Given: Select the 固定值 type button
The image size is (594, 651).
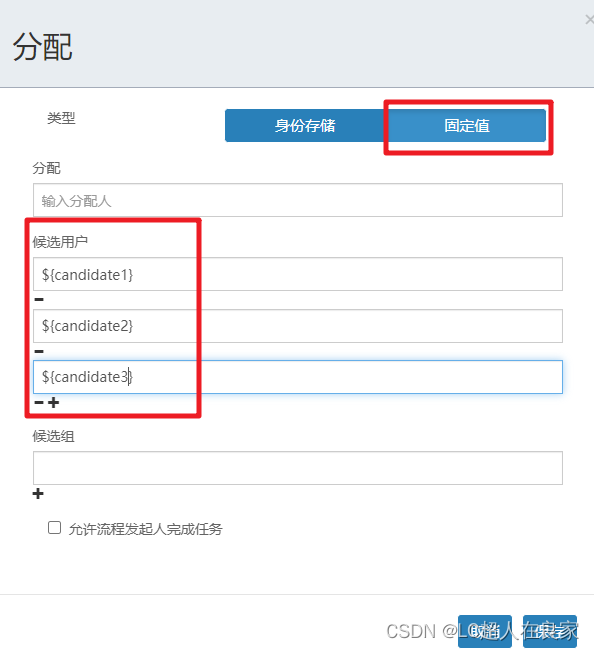Looking at the screenshot, I should click(x=466, y=125).
